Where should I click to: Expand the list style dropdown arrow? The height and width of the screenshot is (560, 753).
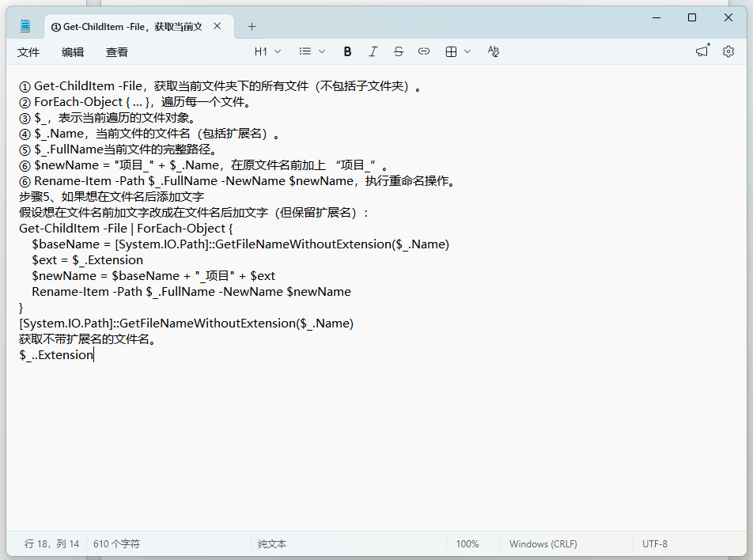click(x=322, y=51)
